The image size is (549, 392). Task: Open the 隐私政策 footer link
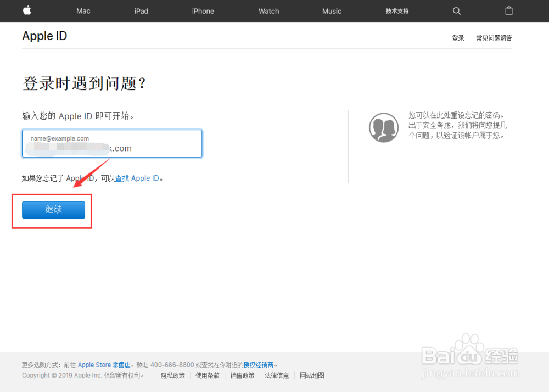pyautogui.click(x=172, y=375)
